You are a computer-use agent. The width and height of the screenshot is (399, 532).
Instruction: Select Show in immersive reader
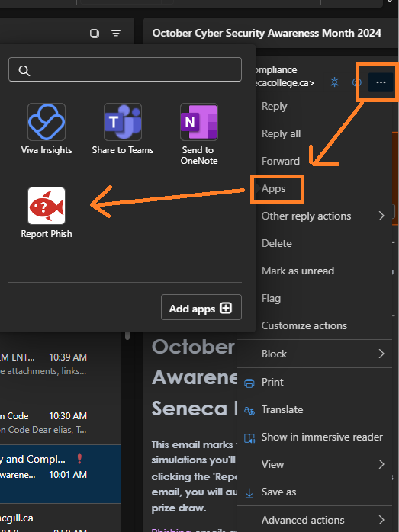[x=322, y=437]
